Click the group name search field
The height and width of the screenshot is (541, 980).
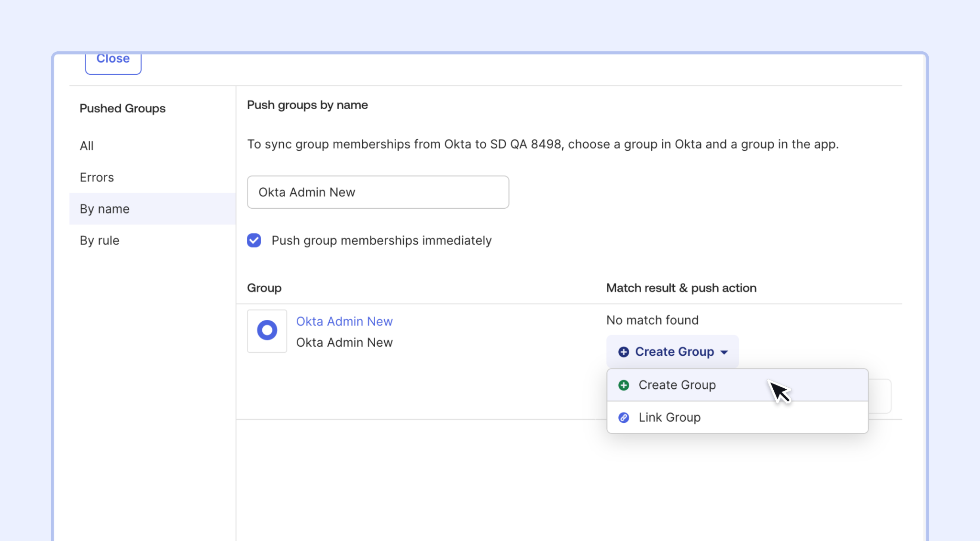coord(378,192)
